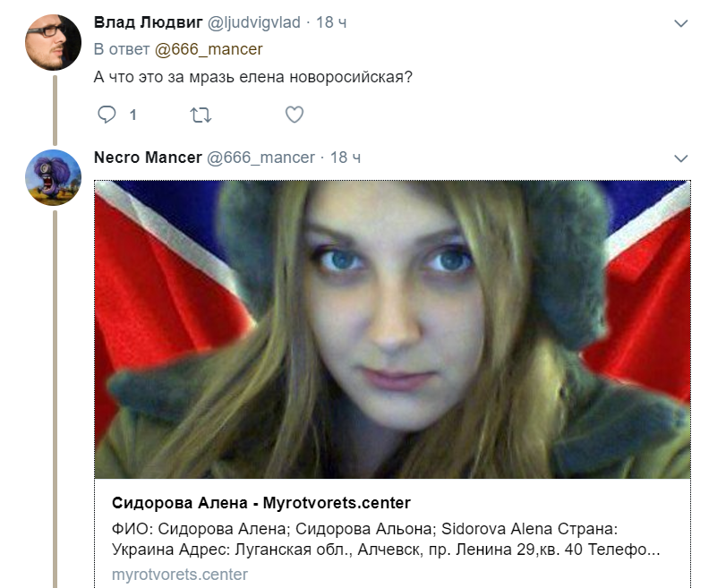The width and height of the screenshot is (726, 588).
Task: Click the 18 ч timestamp on first tweet
Action: point(331,22)
